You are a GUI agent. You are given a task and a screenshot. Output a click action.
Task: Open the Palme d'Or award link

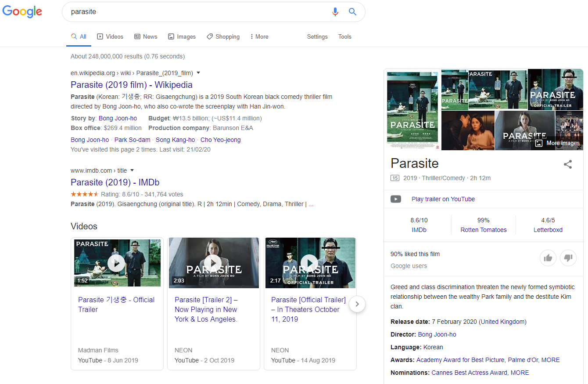coord(523,360)
